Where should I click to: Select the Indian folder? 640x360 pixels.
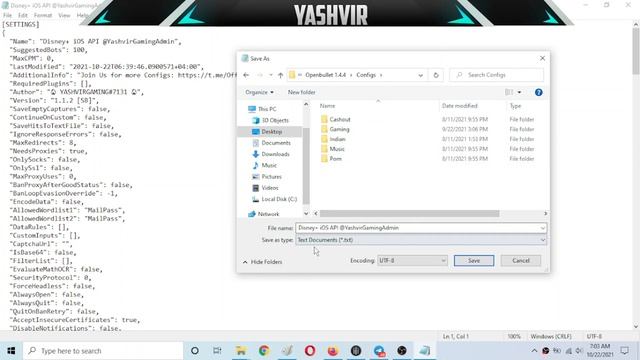(333, 139)
